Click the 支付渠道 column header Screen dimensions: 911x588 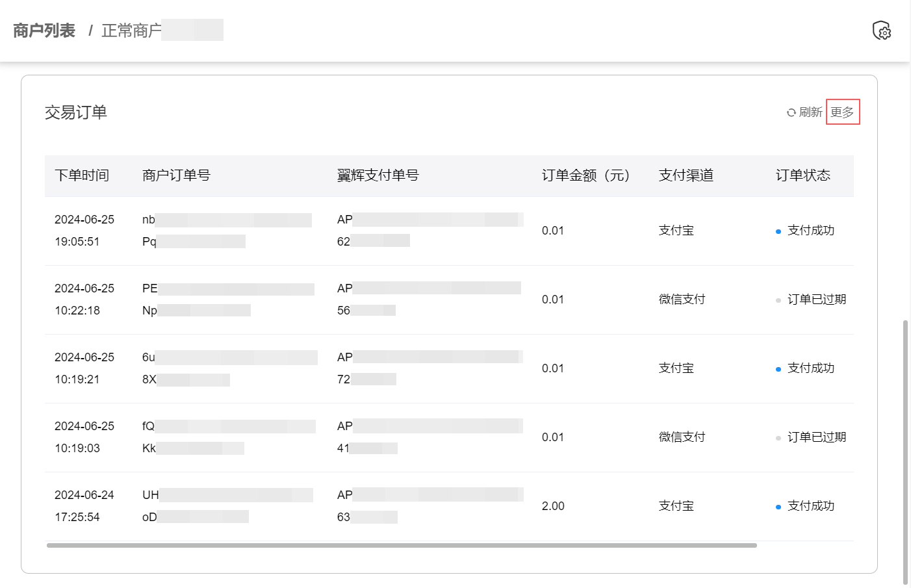686,175
